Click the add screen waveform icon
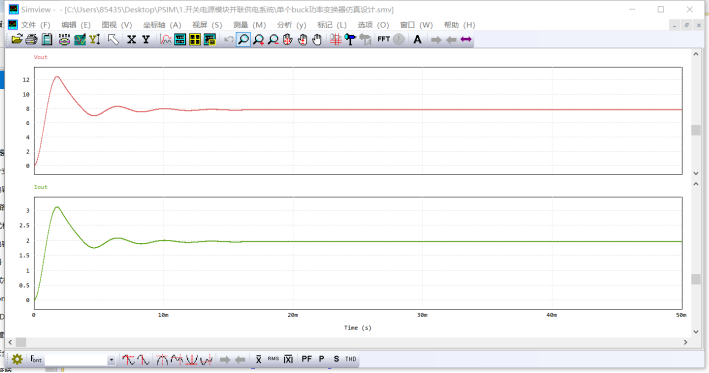This screenshot has height=373, width=709. (x=165, y=40)
